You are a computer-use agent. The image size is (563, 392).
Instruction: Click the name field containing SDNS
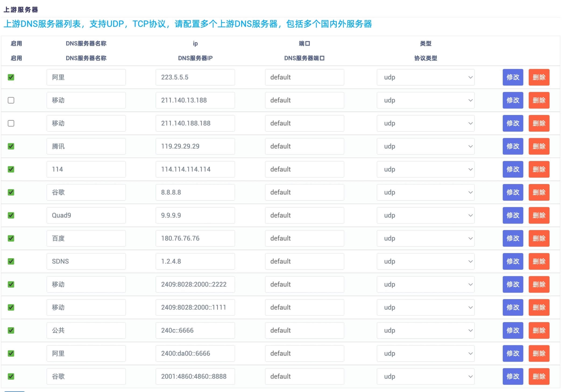click(x=86, y=261)
